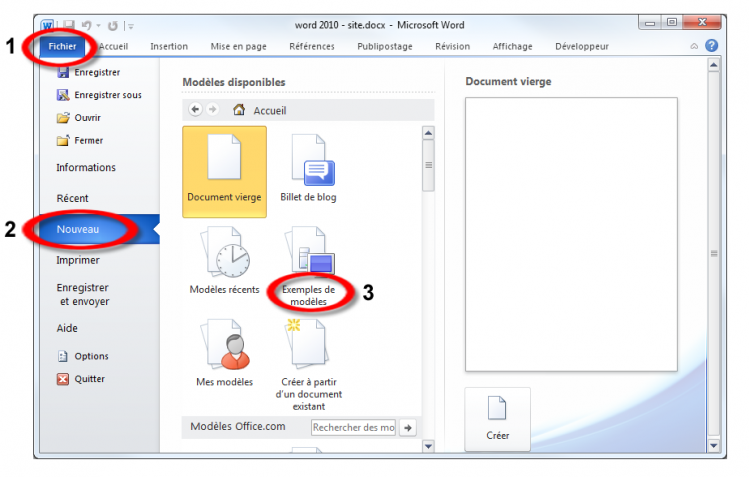Click the Rechercher des modèles search field
Image resolution: width=749 pixels, height=477 pixels.
(353, 428)
